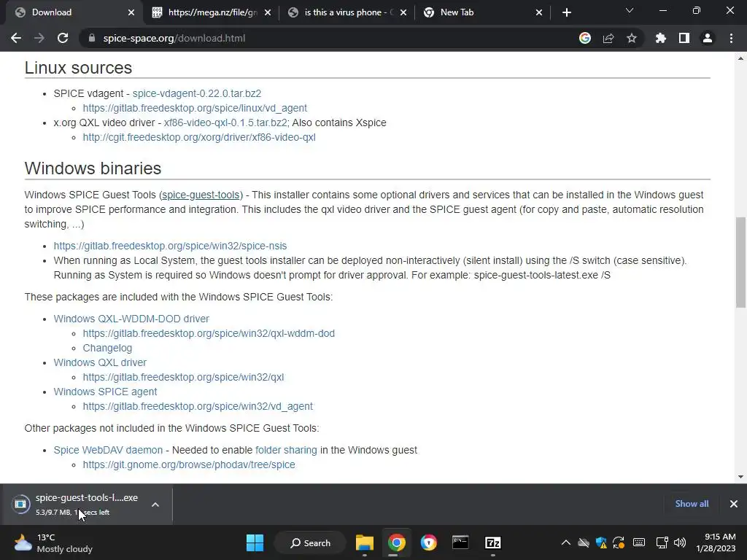This screenshot has height=560, width=747.
Task: Select the Download tab
Action: tap(74, 12)
